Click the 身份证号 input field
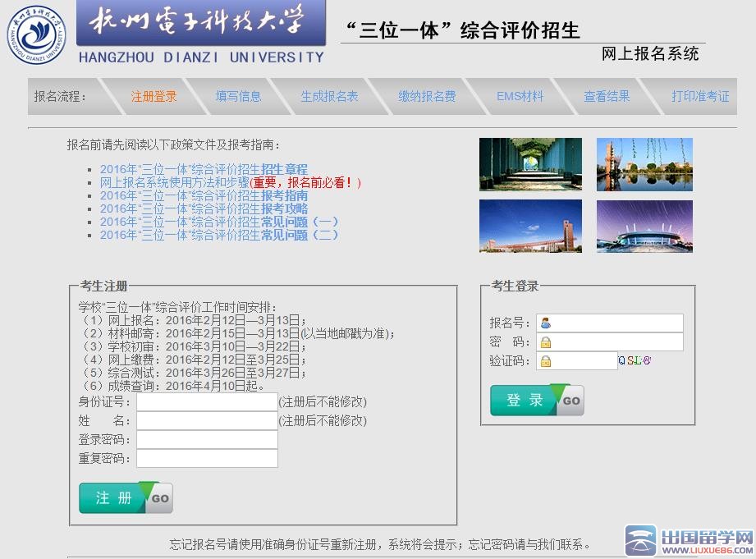 pos(207,402)
